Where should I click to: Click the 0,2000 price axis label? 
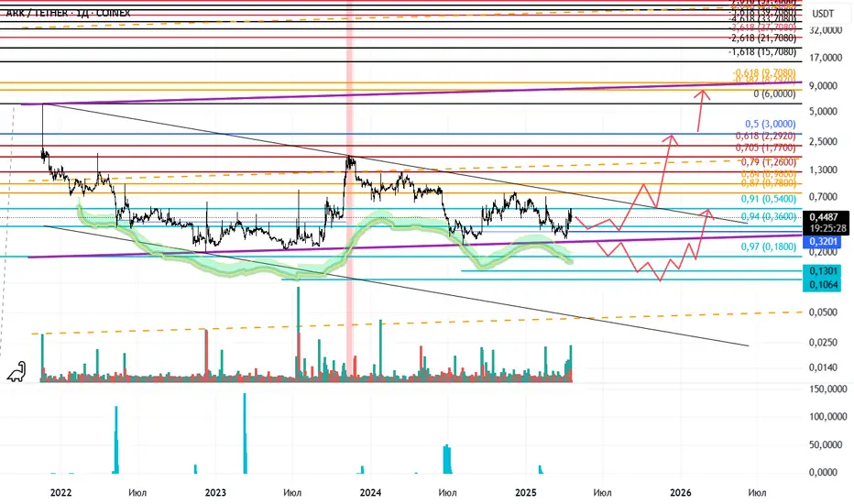click(x=823, y=252)
